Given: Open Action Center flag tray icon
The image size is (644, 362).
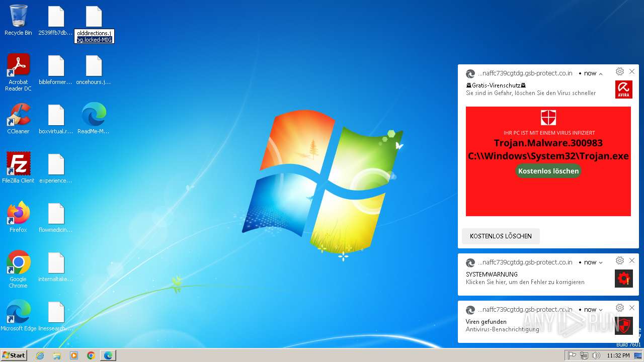Looking at the screenshot, I should point(572,355).
